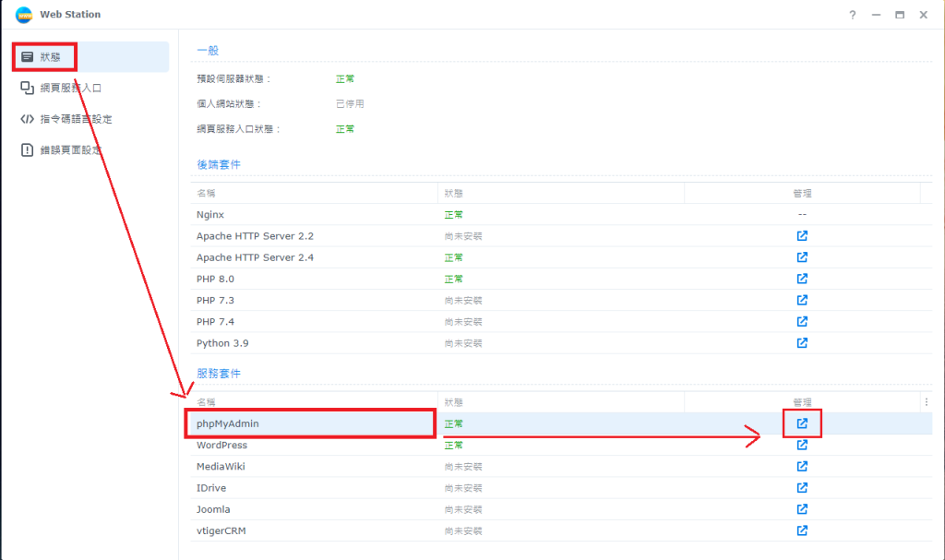Click the 預設伺服器狀態 label
Viewport: 945px width, 560px height.
click(x=233, y=79)
